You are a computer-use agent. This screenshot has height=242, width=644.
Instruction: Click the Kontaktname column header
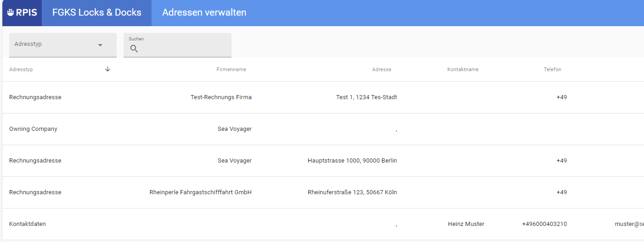[x=463, y=70]
